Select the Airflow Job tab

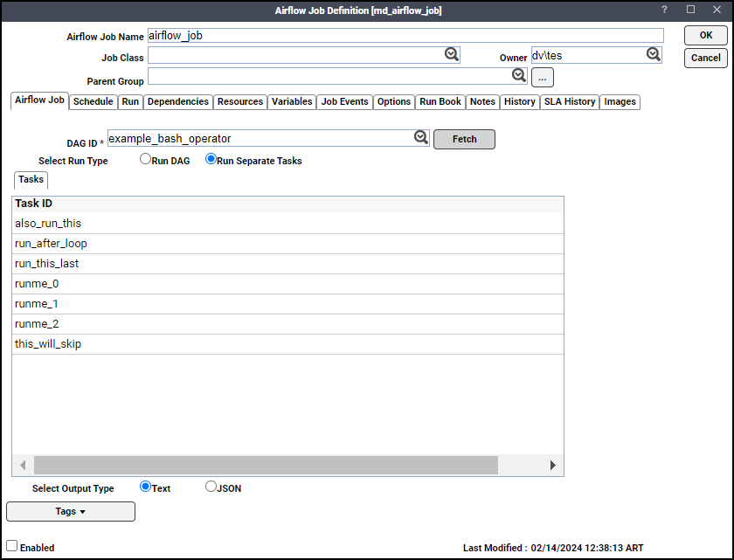[x=40, y=100]
